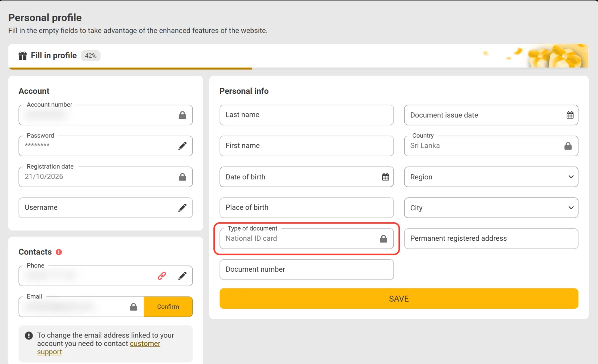
Task: Click the Date of birth field
Action: coord(306,177)
